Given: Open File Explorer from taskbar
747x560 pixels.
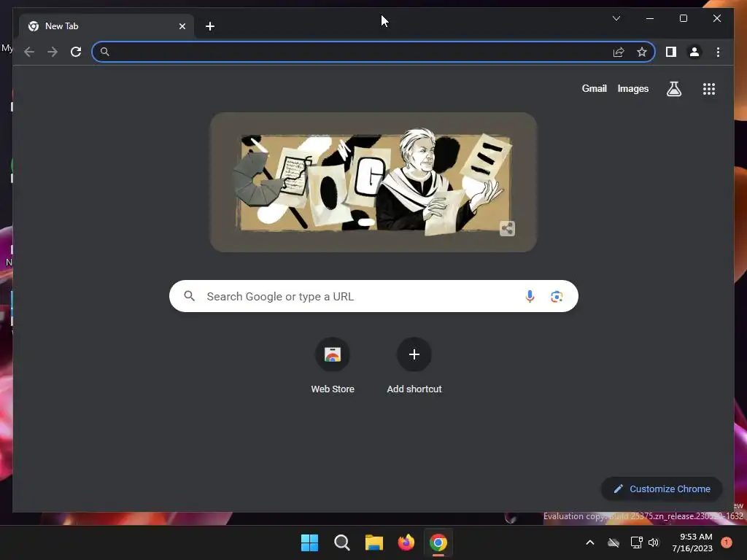Looking at the screenshot, I should [x=374, y=542].
